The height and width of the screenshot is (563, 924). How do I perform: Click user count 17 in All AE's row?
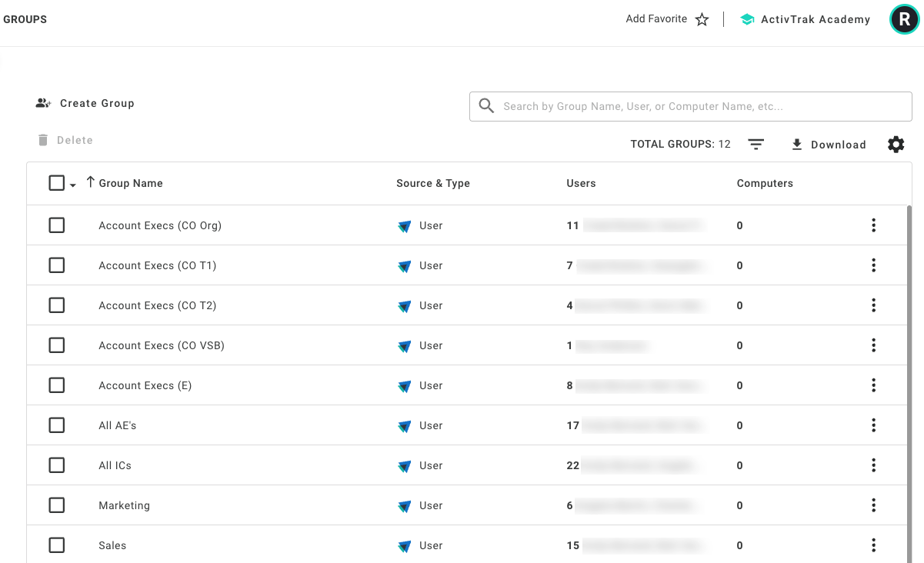pyautogui.click(x=573, y=425)
